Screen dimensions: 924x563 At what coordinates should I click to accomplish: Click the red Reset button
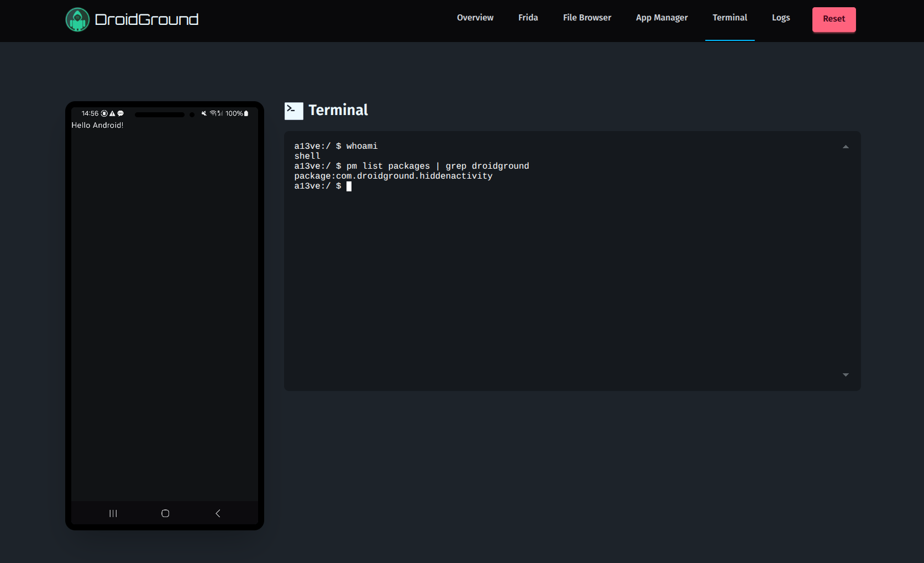tap(834, 19)
